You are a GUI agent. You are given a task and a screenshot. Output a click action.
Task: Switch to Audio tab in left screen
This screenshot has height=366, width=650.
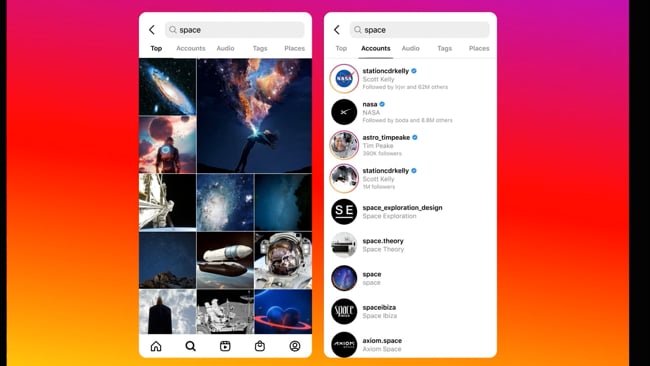(226, 48)
